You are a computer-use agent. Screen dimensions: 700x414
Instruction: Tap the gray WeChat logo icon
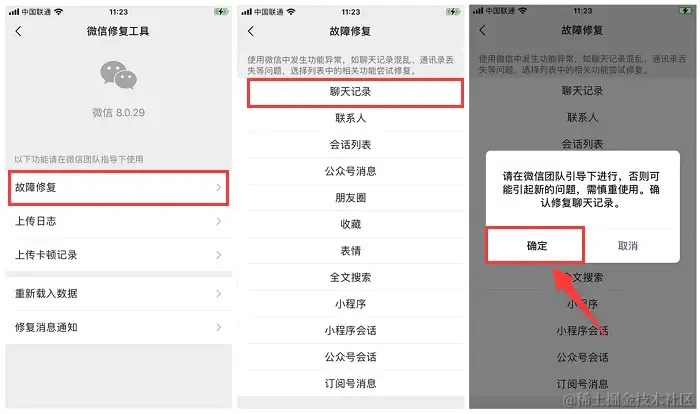tap(118, 75)
